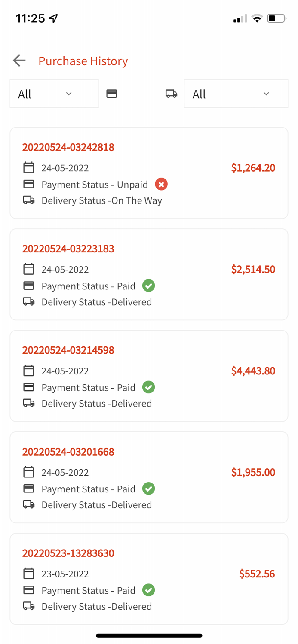Open the payment status All dropdown
This screenshot has height=644, width=298.
click(54, 94)
